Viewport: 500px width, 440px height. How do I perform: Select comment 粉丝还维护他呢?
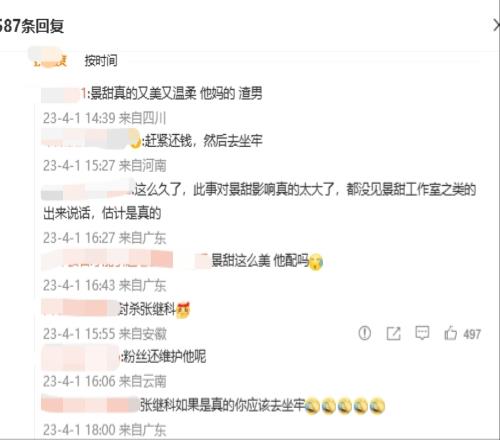pyautogui.click(x=165, y=357)
